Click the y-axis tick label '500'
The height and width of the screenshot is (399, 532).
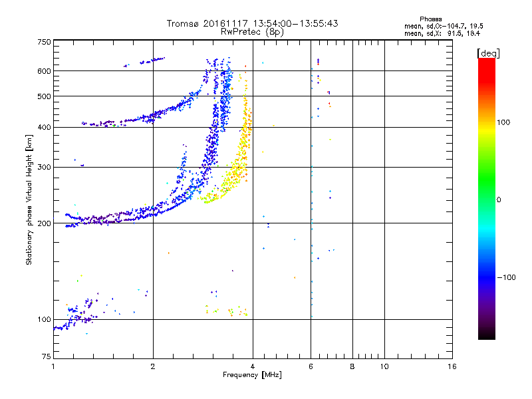pos(44,96)
